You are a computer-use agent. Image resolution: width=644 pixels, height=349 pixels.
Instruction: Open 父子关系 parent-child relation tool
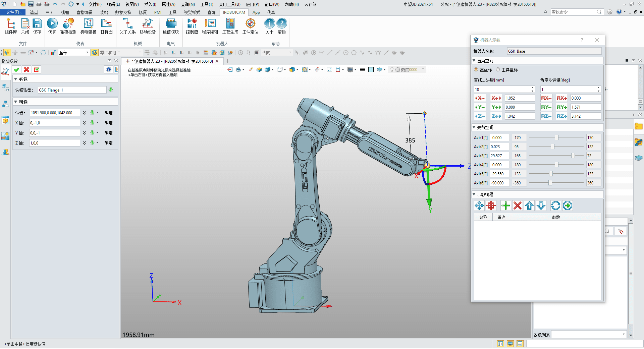click(x=127, y=26)
